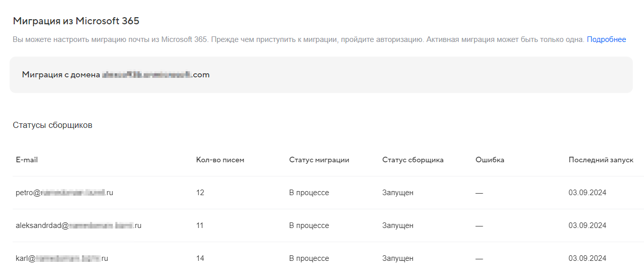
Task: Click the error dash in karl row
Action: tap(479, 258)
